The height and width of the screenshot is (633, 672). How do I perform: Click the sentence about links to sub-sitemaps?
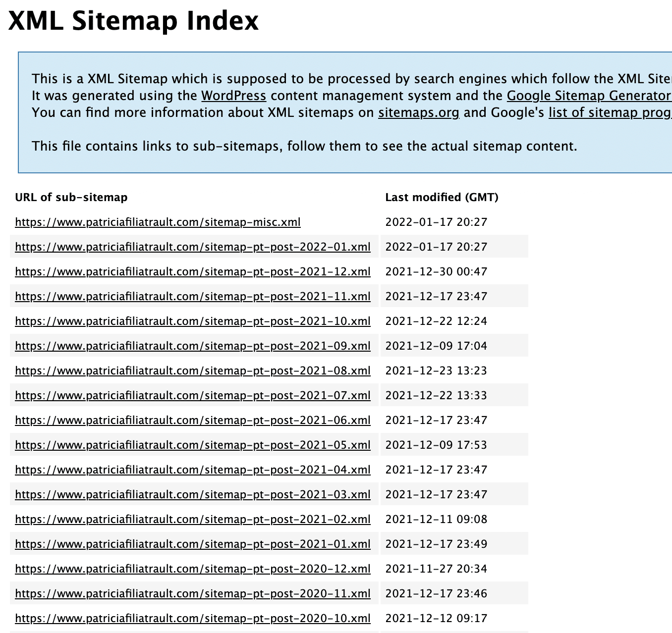304,146
